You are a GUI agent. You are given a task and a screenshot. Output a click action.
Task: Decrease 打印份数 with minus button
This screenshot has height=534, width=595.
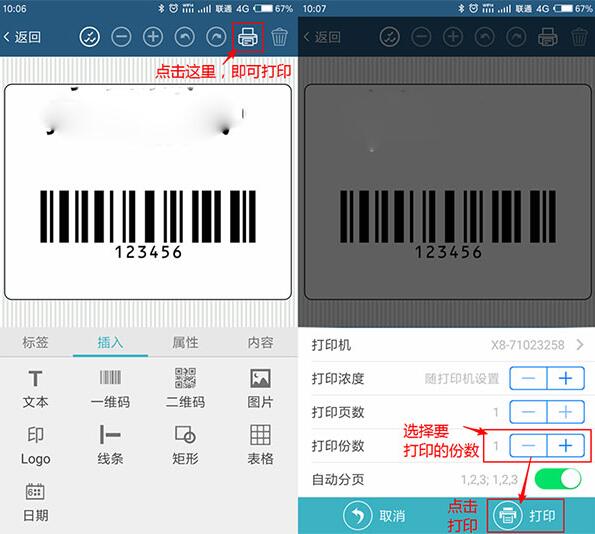pos(528,446)
